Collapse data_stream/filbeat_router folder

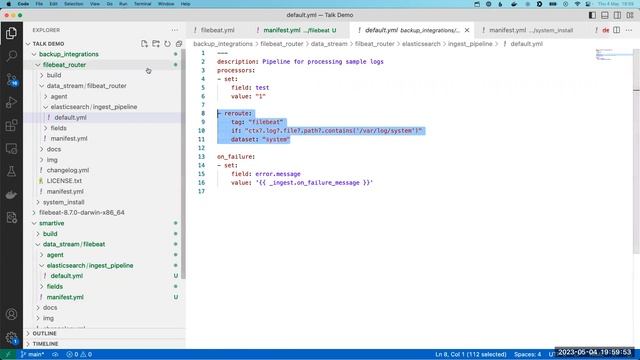pyautogui.click(x=87, y=86)
